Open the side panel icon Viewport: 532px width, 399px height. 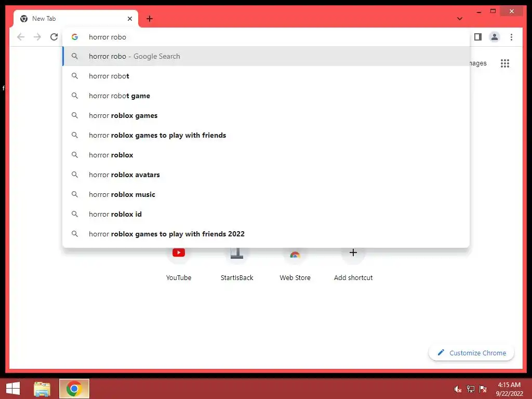click(478, 37)
